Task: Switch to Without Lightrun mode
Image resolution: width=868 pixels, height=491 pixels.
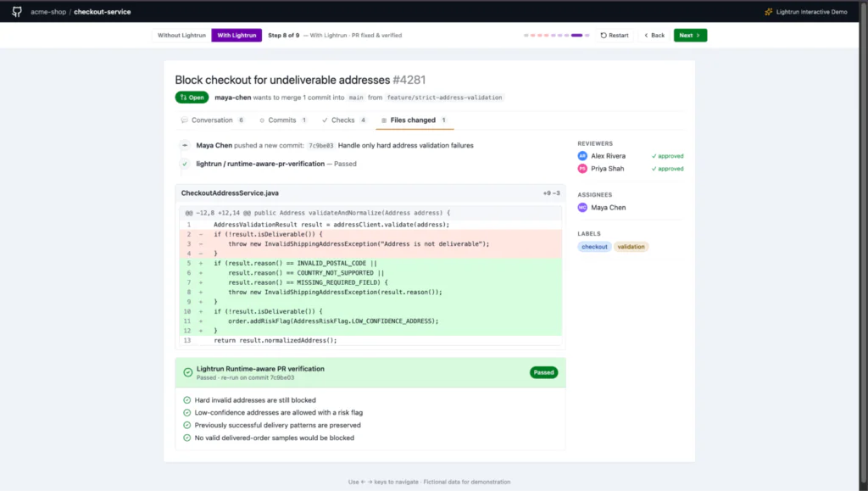Action: (x=181, y=36)
